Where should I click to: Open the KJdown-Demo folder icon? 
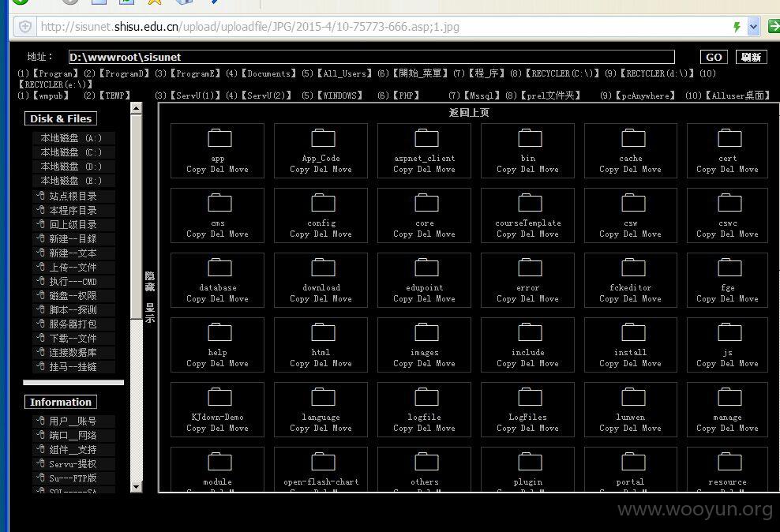[x=220, y=396]
